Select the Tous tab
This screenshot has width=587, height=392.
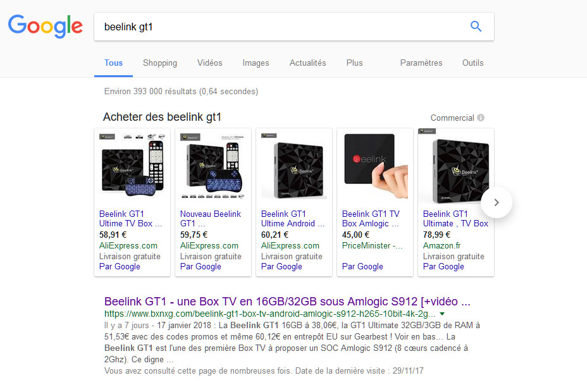[113, 63]
